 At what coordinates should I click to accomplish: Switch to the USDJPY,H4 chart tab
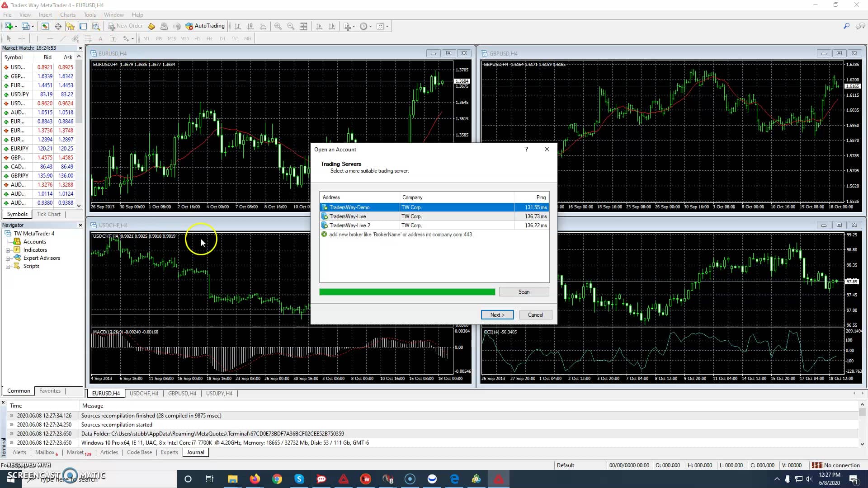tap(219, 393)
